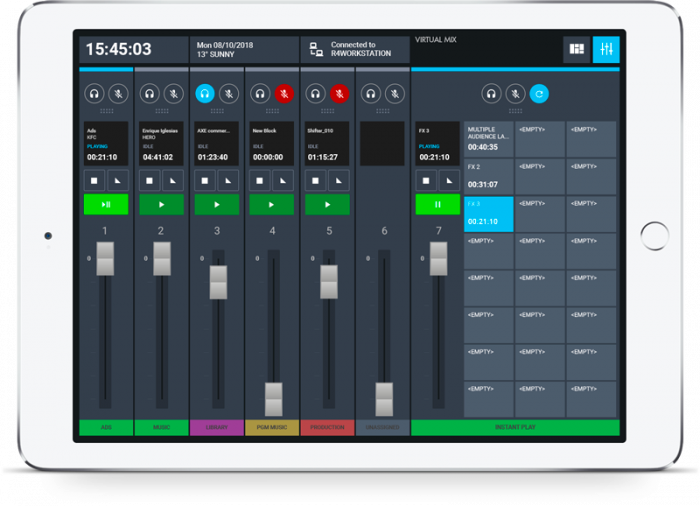Screen dimensions: 700x506
Task: Click the Mon 08/10/2018 date and weather panel
Action: pos(244,50)
